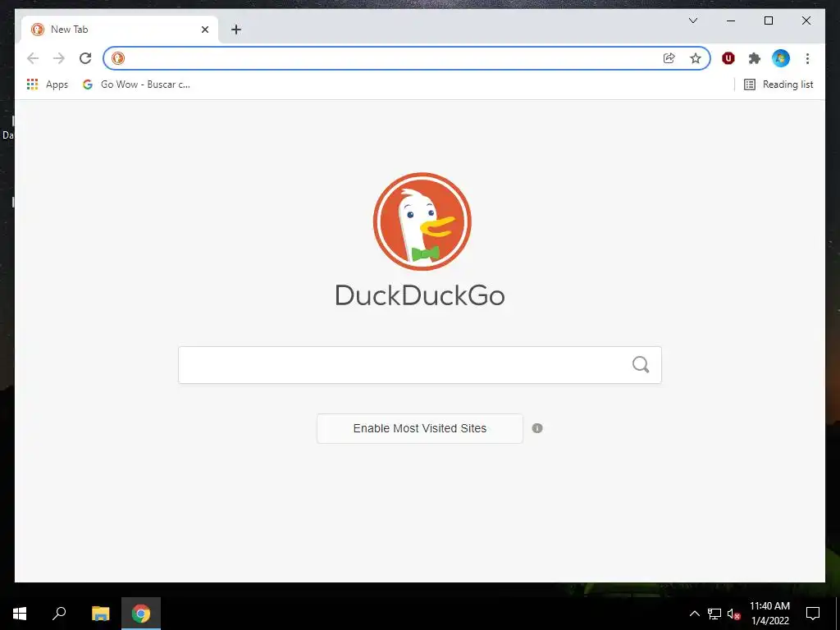Open the Windows Start menu
Image resolution: width=840 pixels, height=630 pixels.
(20, 614)
